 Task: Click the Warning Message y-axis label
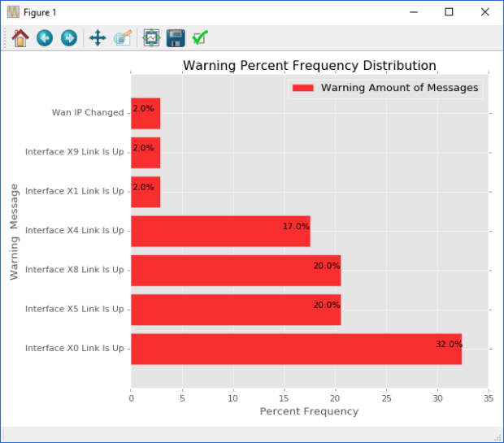(14, 232)
